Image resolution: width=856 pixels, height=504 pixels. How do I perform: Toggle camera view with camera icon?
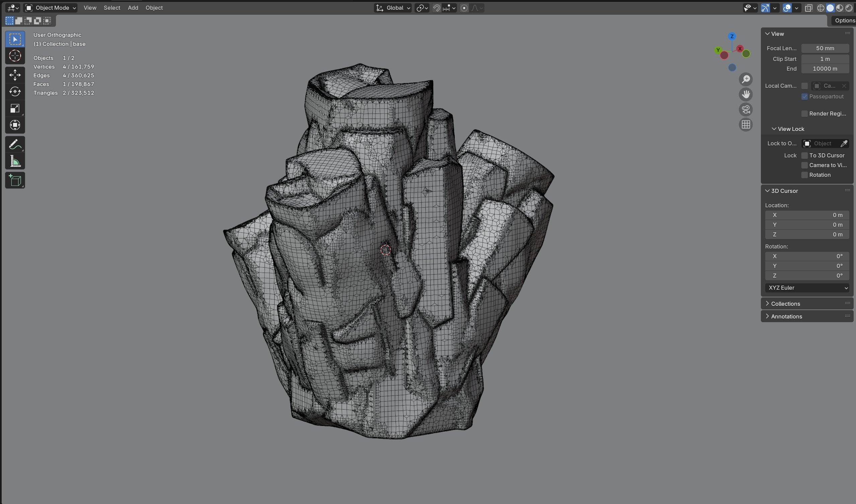(x=745, y=110)
